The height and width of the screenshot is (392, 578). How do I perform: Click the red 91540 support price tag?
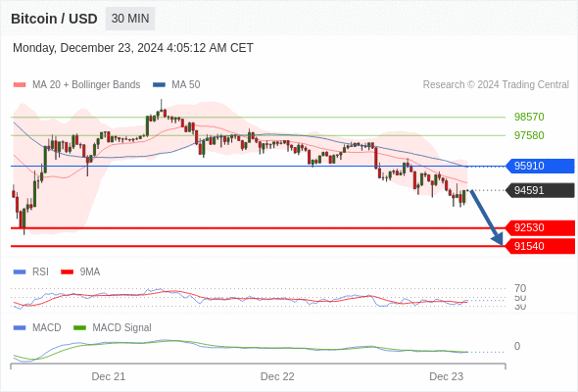point(540,246)
